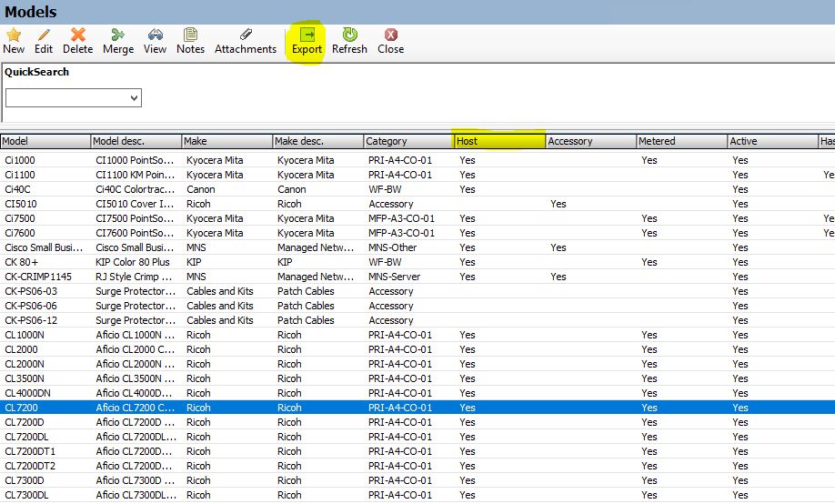Select the CL7300DL model row
Image resolution: width=835 pixels, height=504 pixels.
(417, 496)
